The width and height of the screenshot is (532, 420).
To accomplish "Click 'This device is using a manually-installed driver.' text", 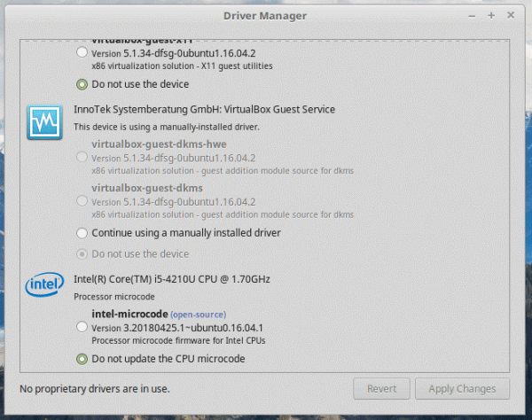I will [167, 127].
